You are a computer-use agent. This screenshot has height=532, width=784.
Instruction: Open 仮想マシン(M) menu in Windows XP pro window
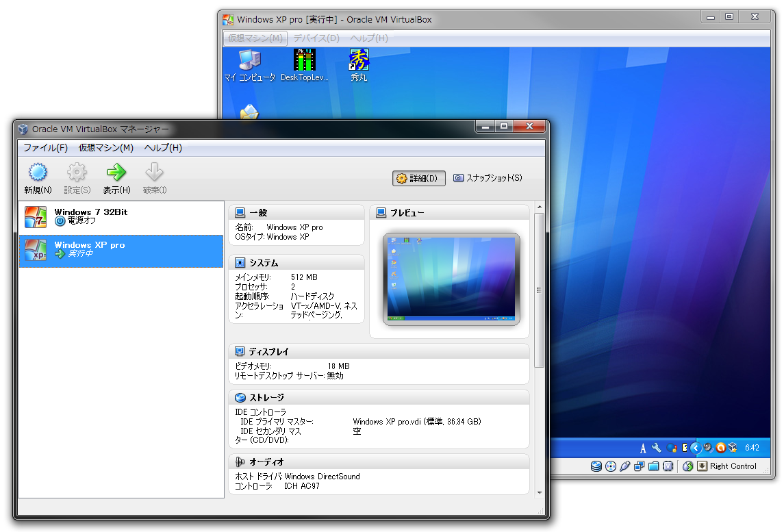[255, 38]
